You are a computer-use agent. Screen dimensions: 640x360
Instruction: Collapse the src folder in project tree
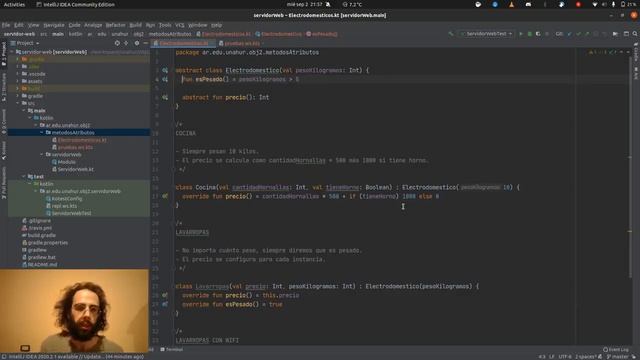pos(18,103)
